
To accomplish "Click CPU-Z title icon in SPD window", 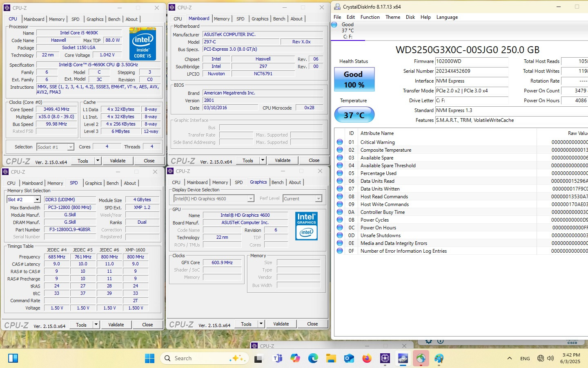I will pyautogui.click(x=5, y=172).
